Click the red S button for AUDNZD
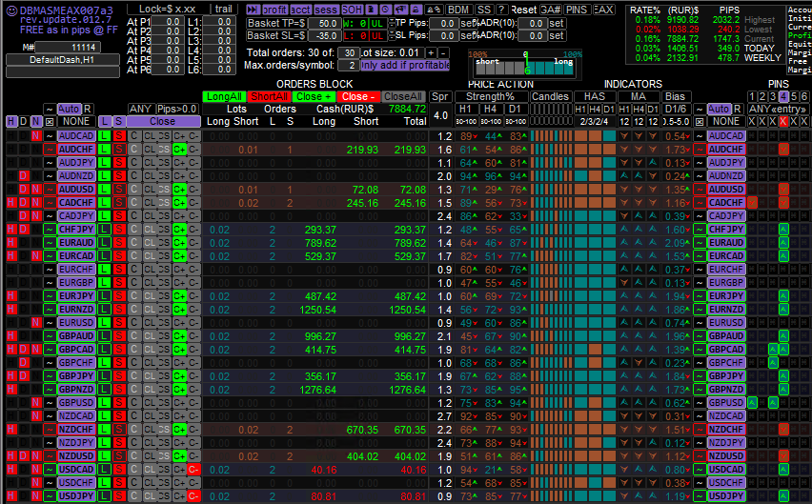 click(x=119, y=176)
